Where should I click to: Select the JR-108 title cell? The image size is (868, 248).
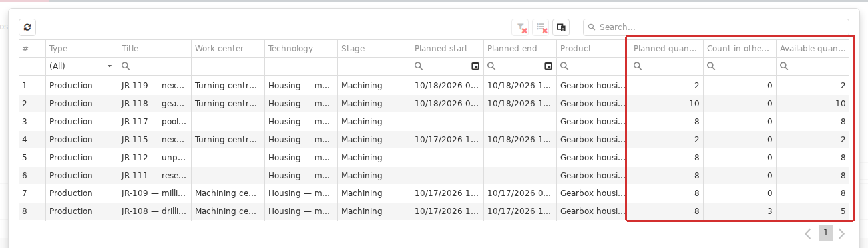155,211
